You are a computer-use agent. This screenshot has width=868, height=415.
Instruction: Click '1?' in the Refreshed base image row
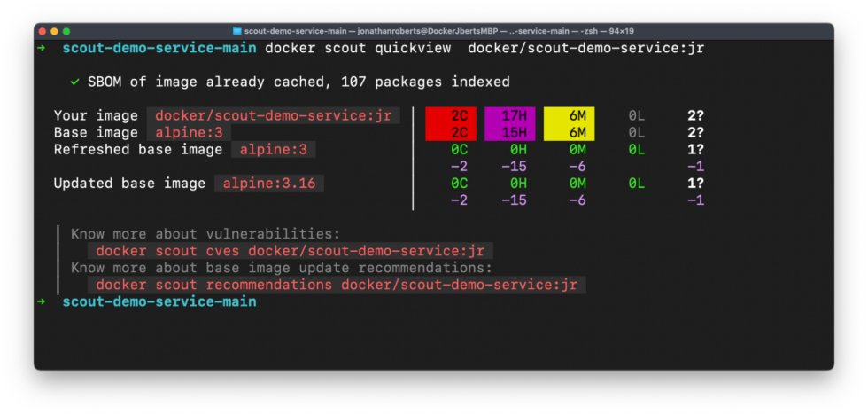(695, 150)
